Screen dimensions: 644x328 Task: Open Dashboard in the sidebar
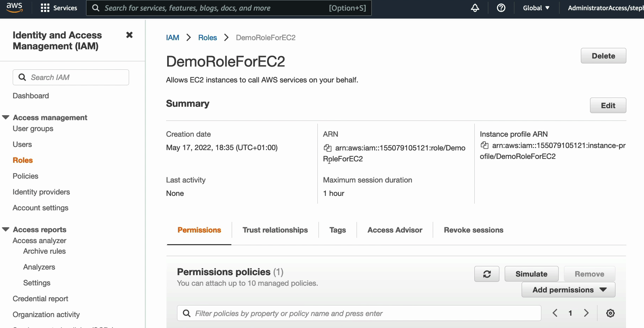31,96
